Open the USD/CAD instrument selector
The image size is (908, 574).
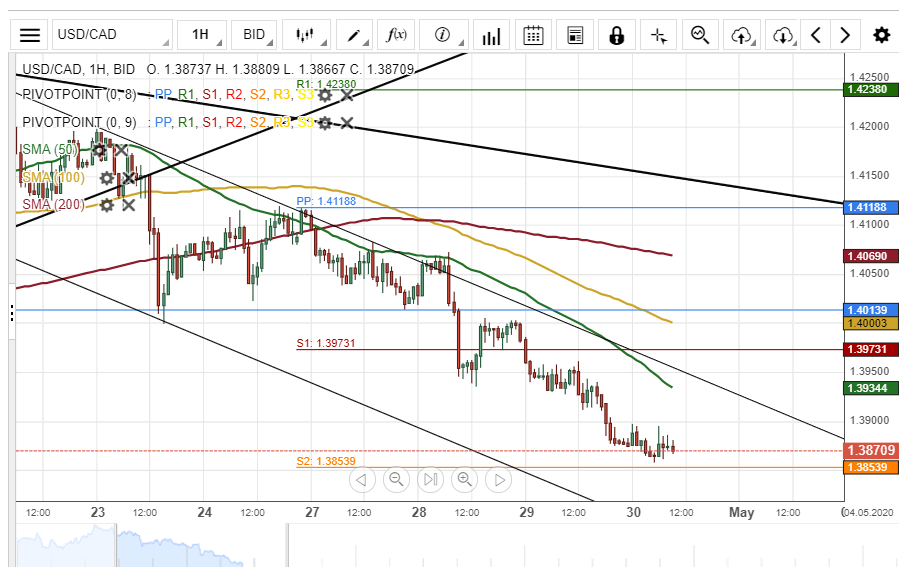tap(112, 35)
